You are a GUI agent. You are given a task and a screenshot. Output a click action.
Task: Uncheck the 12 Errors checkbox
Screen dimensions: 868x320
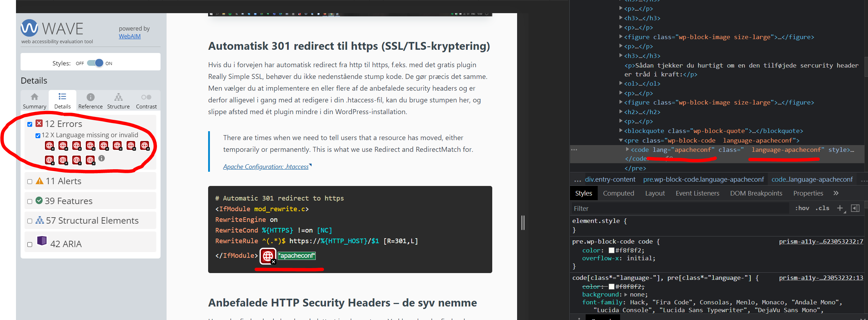click(x=30, y=124)
